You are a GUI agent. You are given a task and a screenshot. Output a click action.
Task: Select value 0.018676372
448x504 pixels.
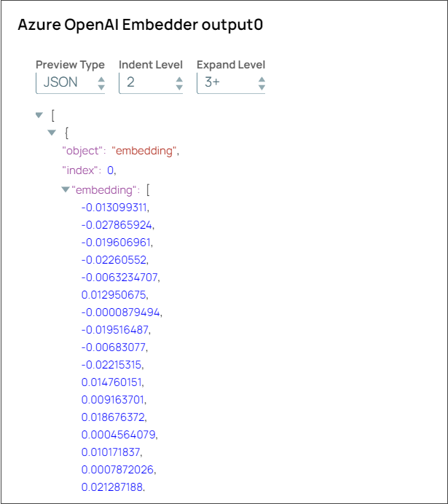point(113,417)
